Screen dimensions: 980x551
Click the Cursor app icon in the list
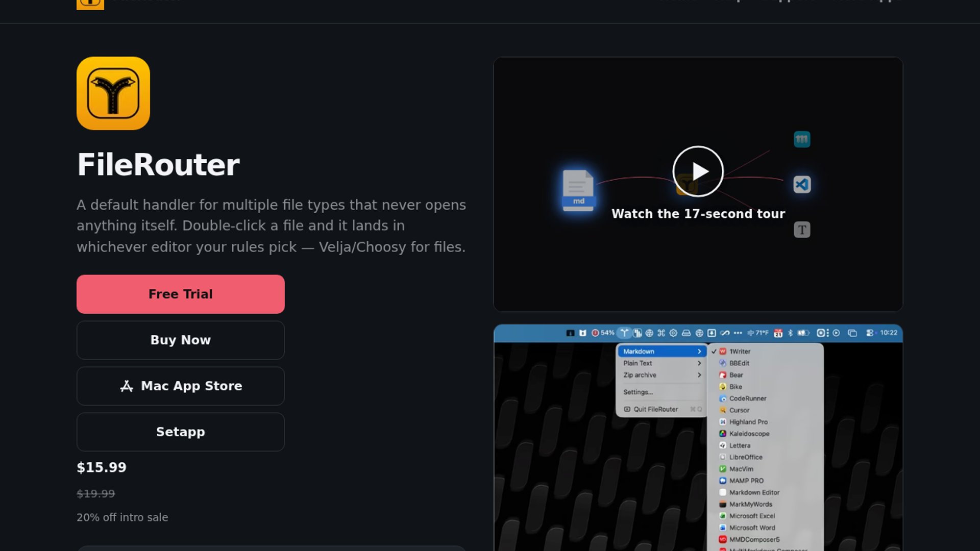click(x=723, y=410)
